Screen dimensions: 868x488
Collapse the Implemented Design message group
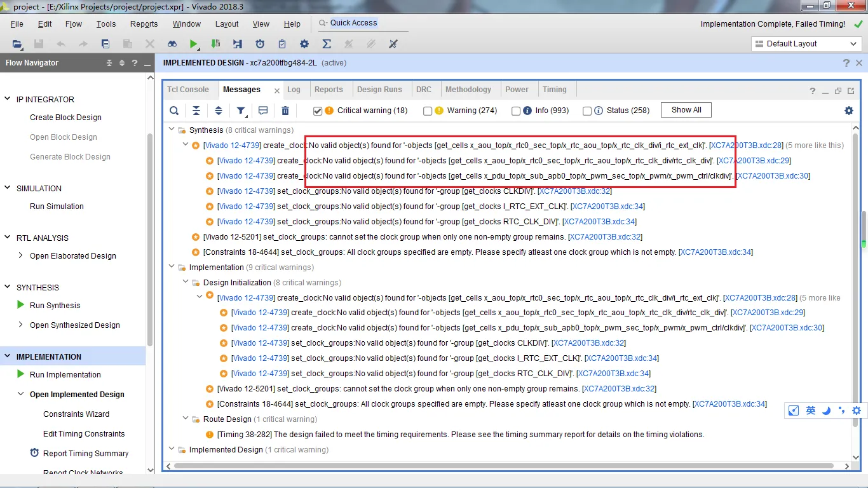point(172,450)
